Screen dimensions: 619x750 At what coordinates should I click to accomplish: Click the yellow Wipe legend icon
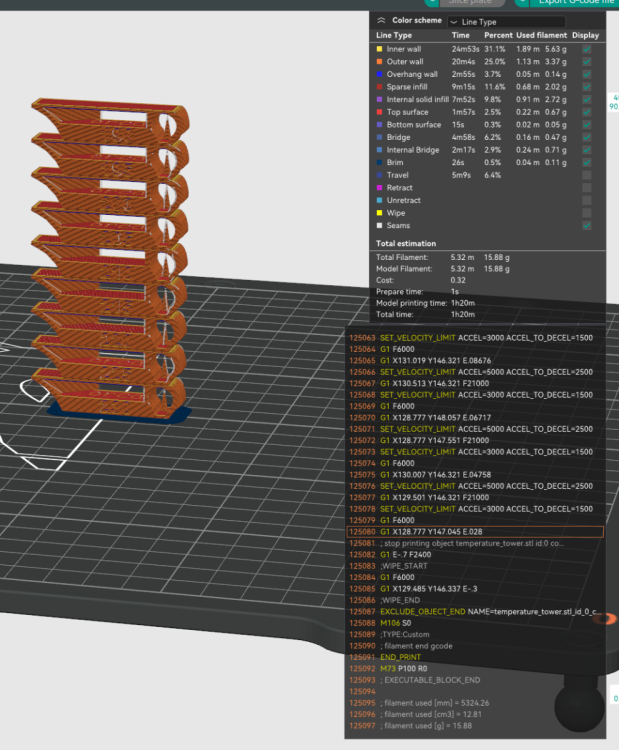click(x=379, y=213)
